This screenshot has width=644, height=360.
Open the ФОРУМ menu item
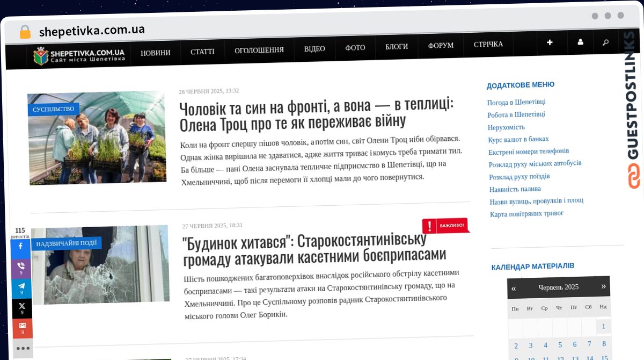coord(441,46)
